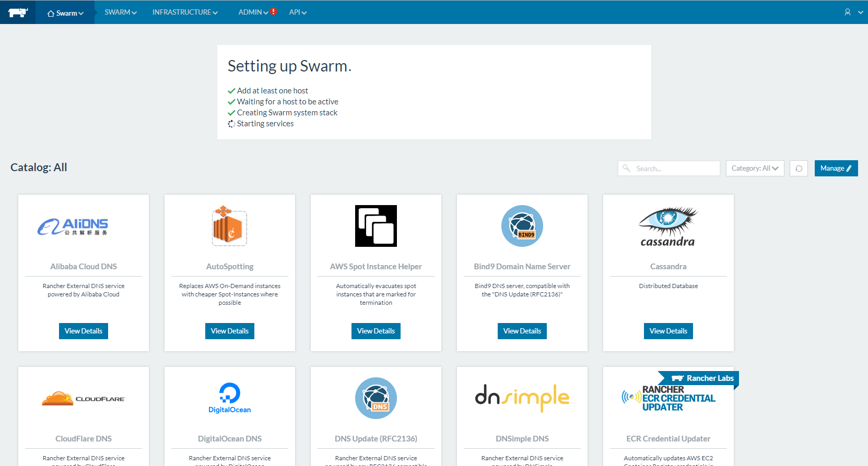Click the 'DNS Update (RFC2136)' title

tap(376, 439)
